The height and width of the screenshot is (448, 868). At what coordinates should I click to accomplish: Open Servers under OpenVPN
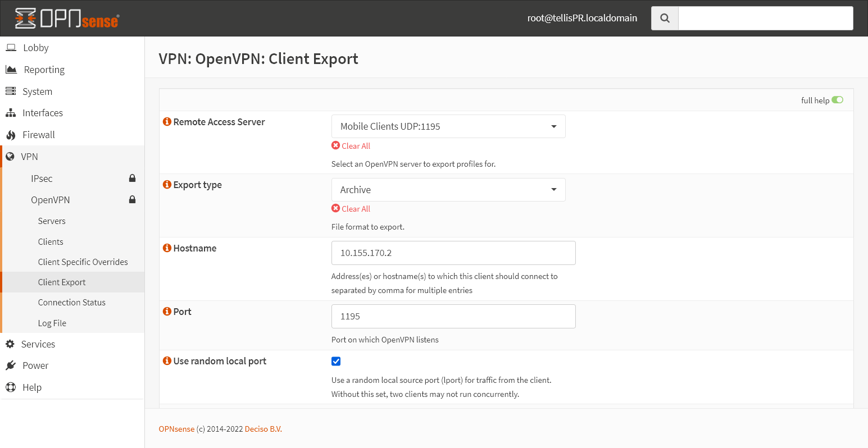pos(51,221)
